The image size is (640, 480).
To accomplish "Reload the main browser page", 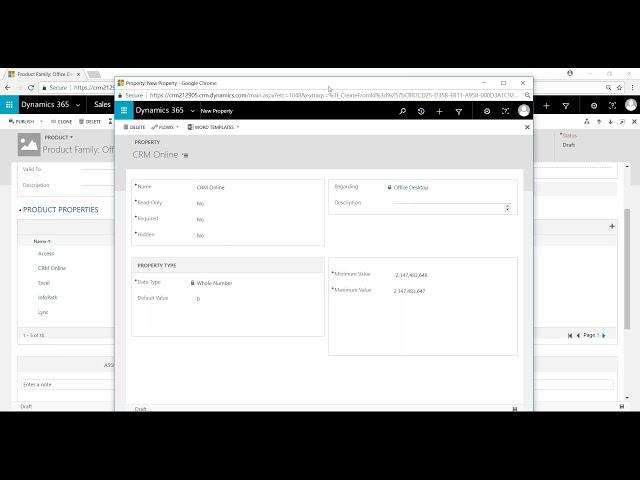I will [x=31, y=87].
